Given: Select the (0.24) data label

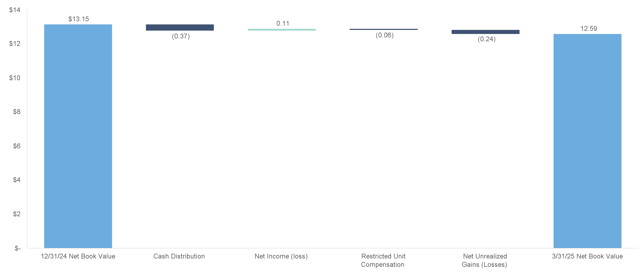Looking at the screenshot, I should click(487, 39).
